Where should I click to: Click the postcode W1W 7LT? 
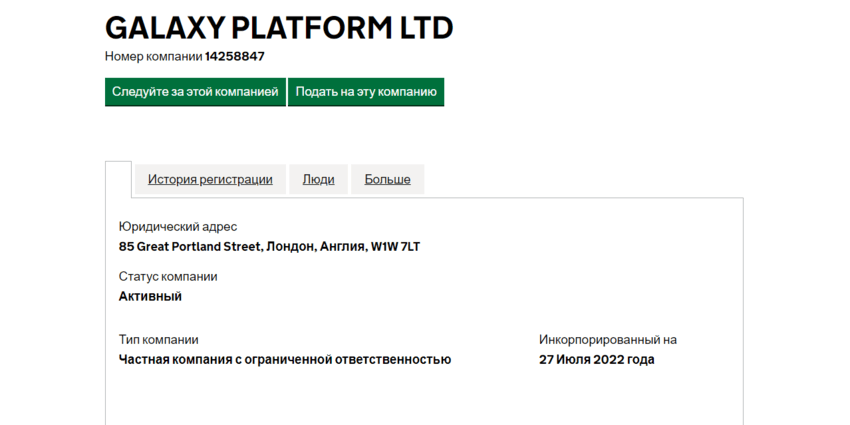[395, 246]
